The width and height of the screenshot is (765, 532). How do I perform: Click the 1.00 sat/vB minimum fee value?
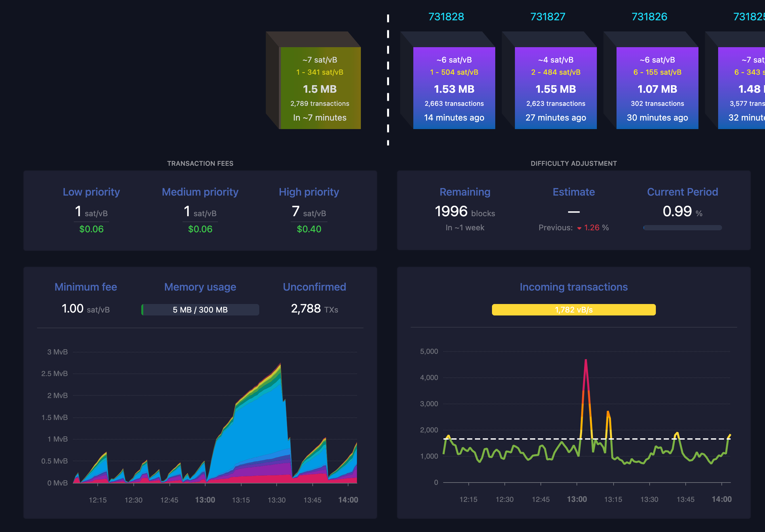pos(86,309)
